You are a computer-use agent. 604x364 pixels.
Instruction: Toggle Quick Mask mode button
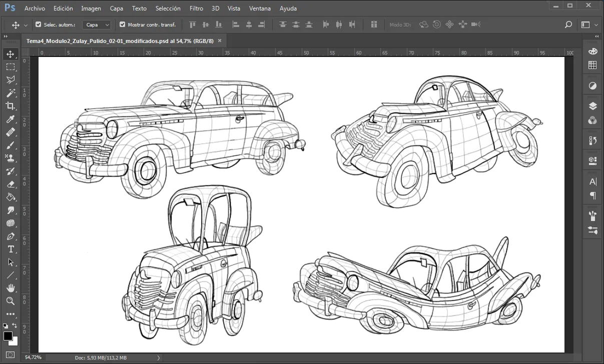pyautogui.click(x=10, y=354)
